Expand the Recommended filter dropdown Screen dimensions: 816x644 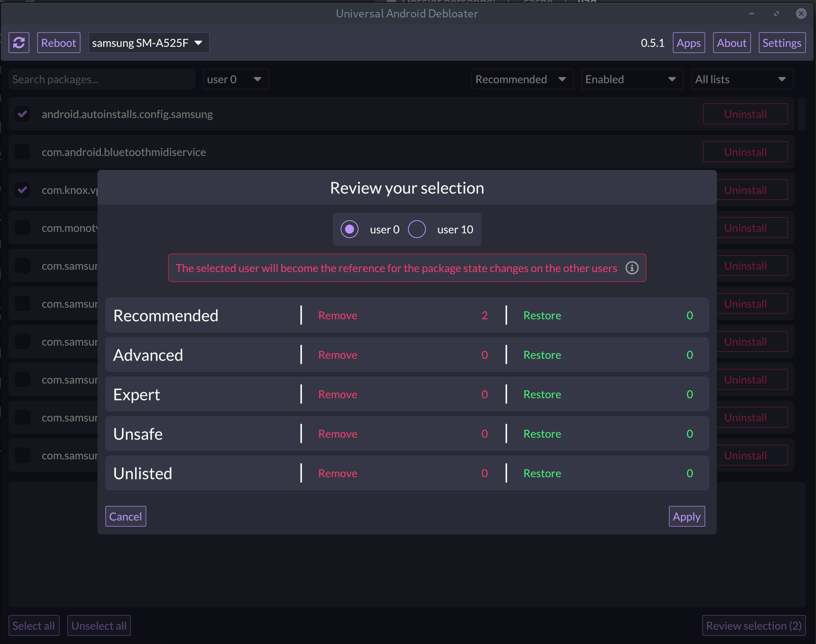point(522,79)
